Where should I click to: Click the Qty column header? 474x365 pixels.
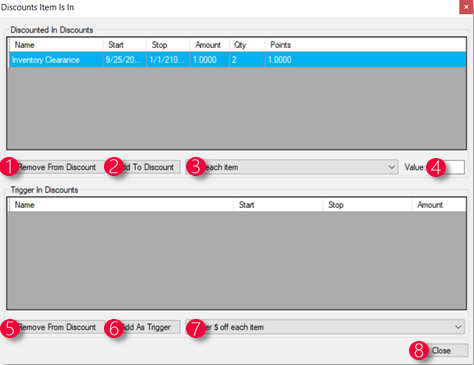(x=247, y=45)
